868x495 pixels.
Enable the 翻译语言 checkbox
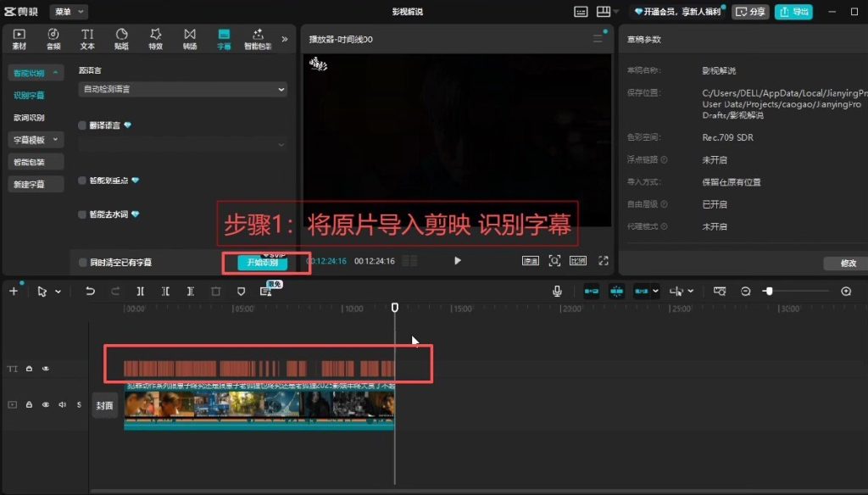82,125
